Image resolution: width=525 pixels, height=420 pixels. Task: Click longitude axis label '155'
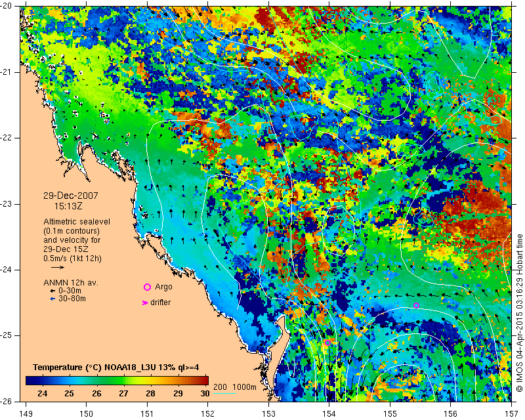click(390, 414)
